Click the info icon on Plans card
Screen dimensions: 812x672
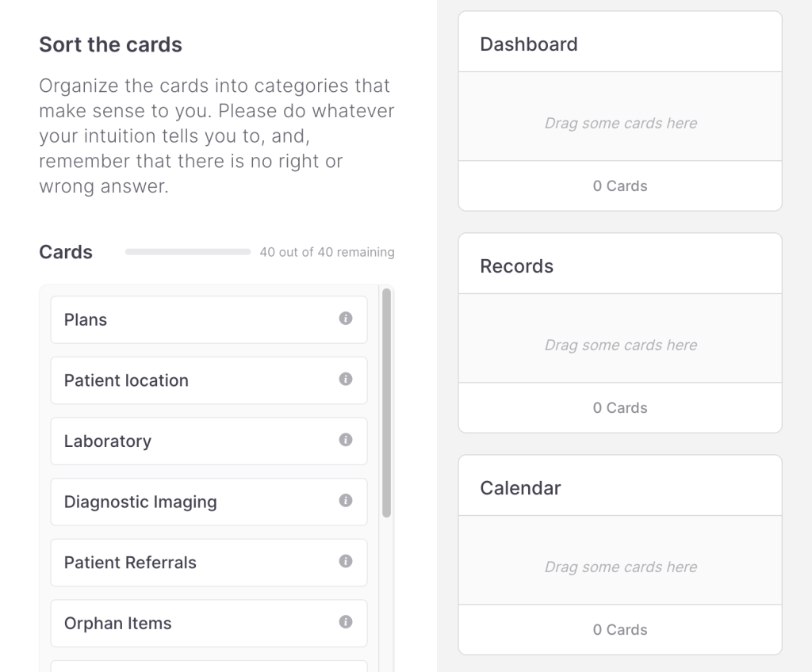point(346,319)
